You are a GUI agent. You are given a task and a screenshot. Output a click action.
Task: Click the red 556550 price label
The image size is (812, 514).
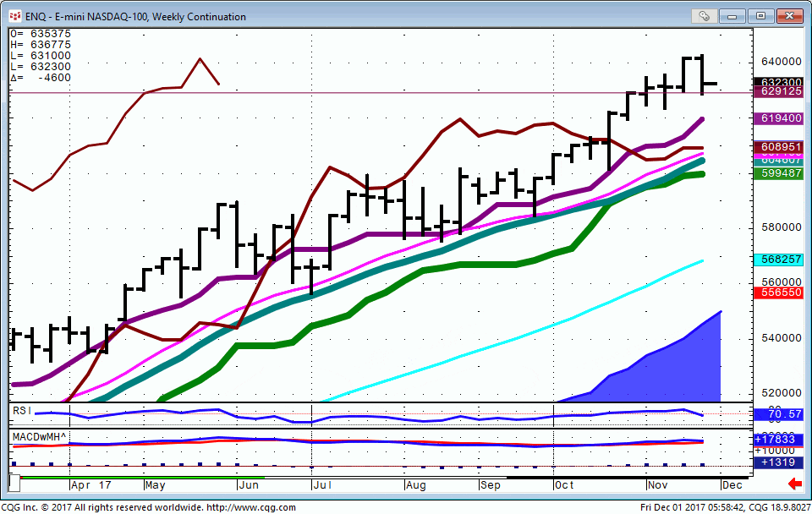click(779, 293)
